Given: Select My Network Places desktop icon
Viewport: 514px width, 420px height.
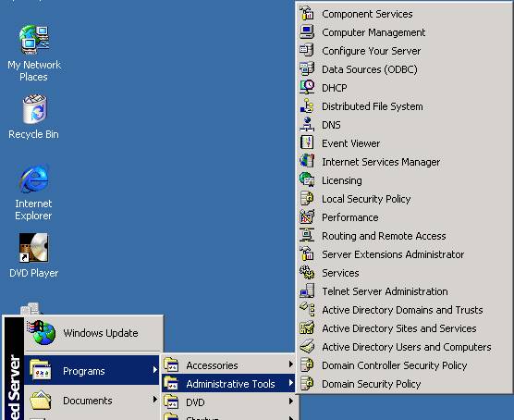Looking at the screenshot, I should point(34,40).
